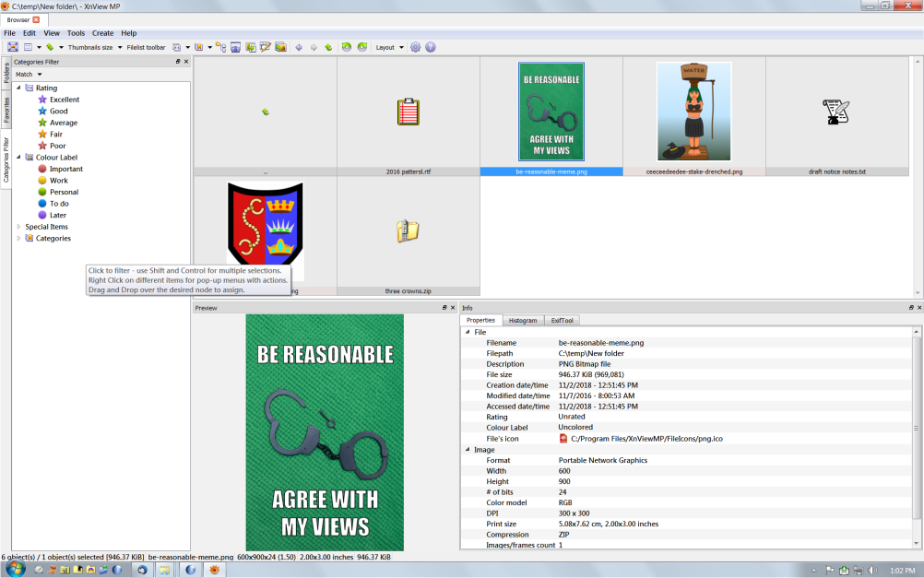Click the first green refresh icon

[x=347, y=47]
